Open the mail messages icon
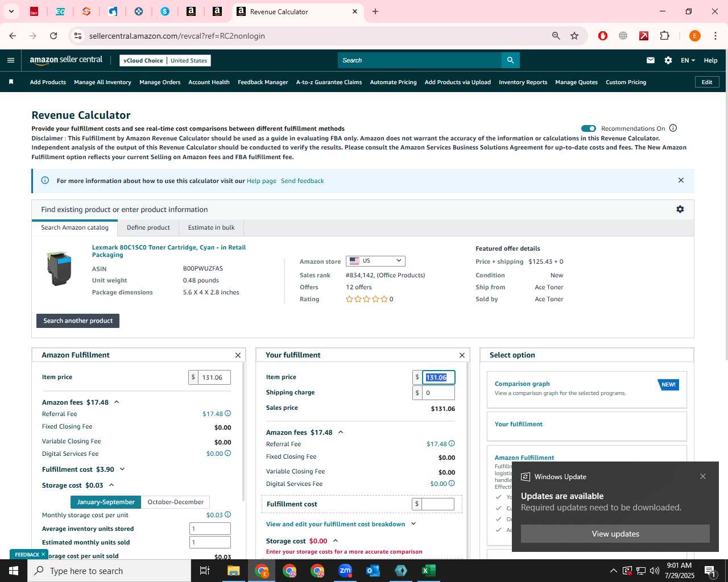 [x=651, y=60]
